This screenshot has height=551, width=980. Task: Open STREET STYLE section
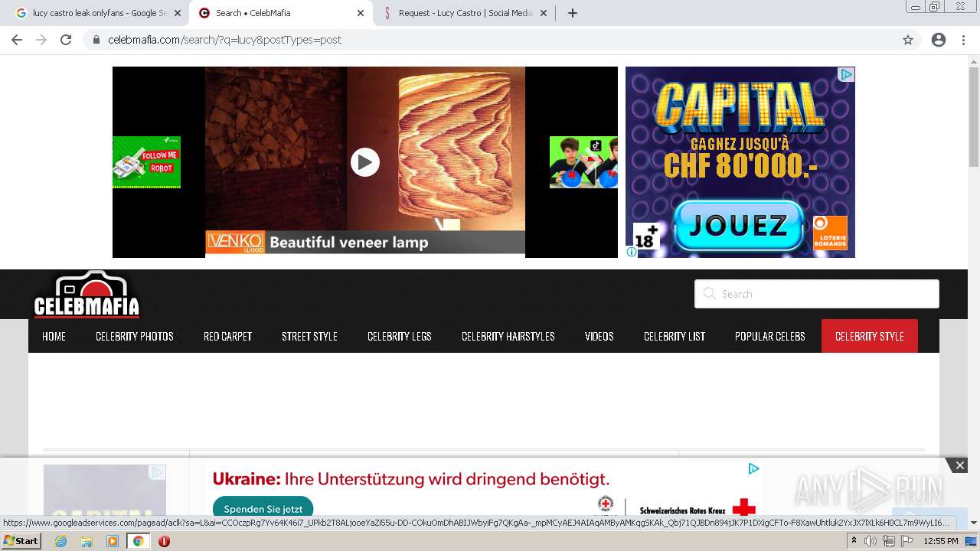309,336
